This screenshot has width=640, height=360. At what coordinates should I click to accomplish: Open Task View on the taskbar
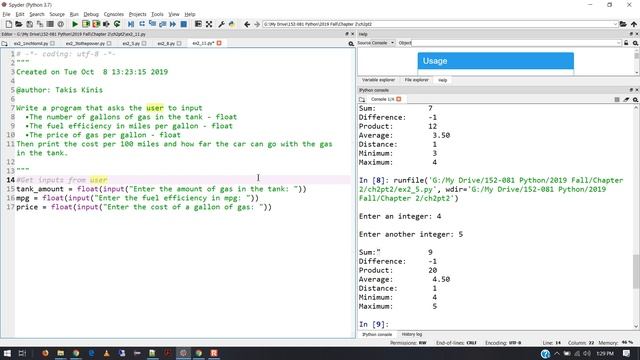22,353
